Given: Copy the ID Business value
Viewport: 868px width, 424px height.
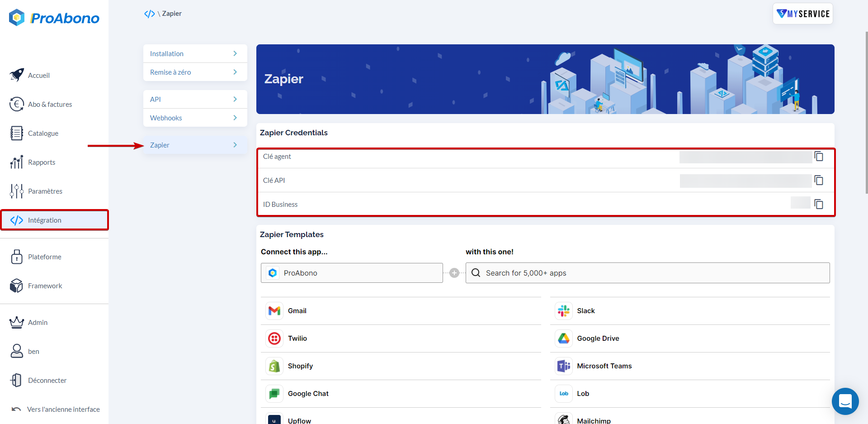Looking at the screenshot, I should coord(819,204).
